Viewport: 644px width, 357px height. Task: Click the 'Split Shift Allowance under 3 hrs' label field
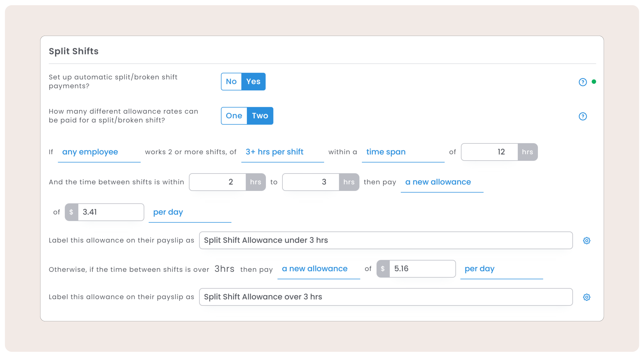click(385, 240)
